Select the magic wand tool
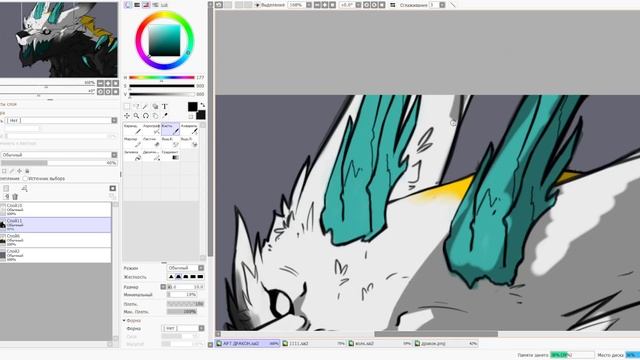 click(x=146, y=107)
